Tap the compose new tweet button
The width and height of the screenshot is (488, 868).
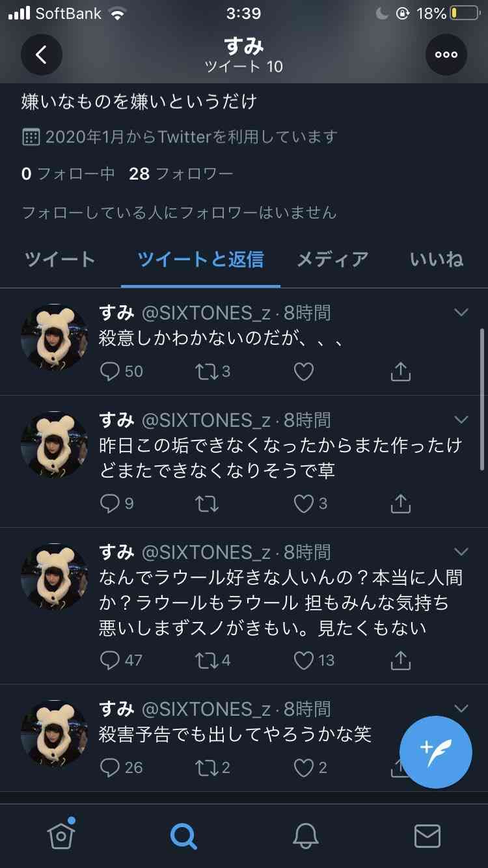[435, 752]
